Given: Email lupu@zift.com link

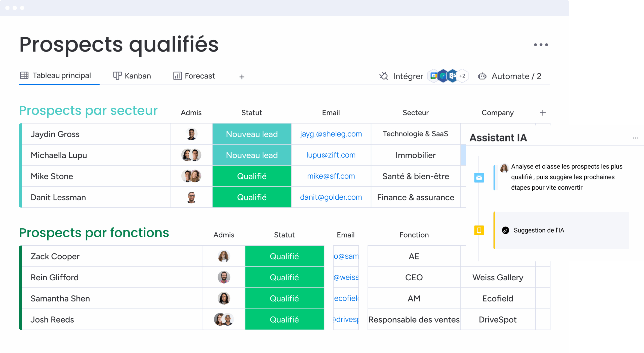Looking at the screenshot, I should (x=331, y=155).
